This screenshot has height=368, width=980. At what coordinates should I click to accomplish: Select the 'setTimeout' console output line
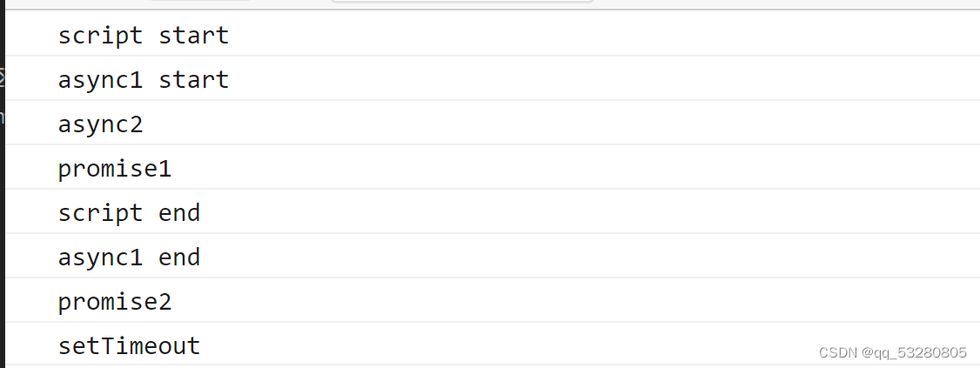(493, 345)
